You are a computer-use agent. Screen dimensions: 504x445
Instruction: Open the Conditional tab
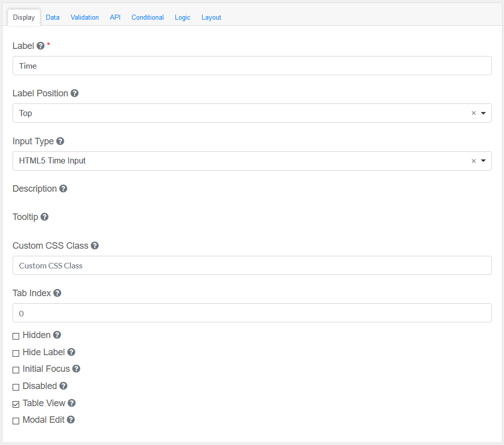[148, 17]
